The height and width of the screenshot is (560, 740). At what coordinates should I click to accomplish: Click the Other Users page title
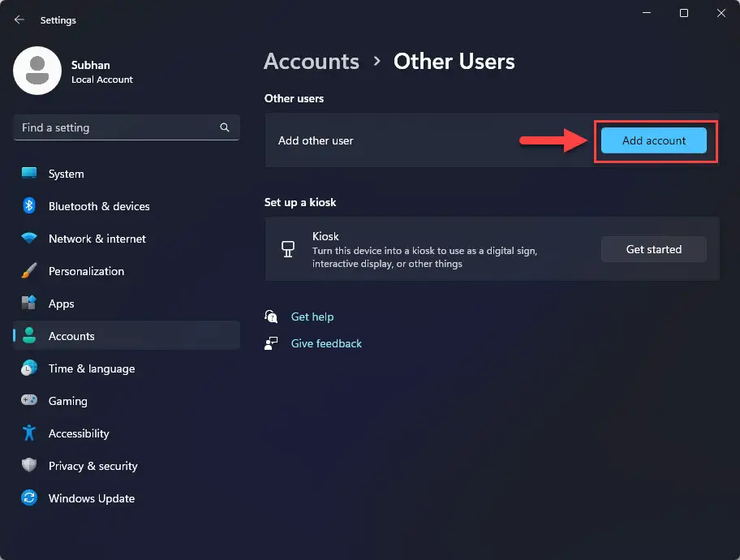pyautogui.click(x=454, y=62)
